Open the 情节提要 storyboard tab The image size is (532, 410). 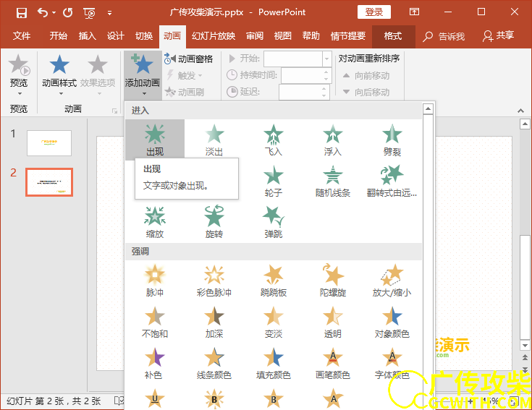pos(348,36)
